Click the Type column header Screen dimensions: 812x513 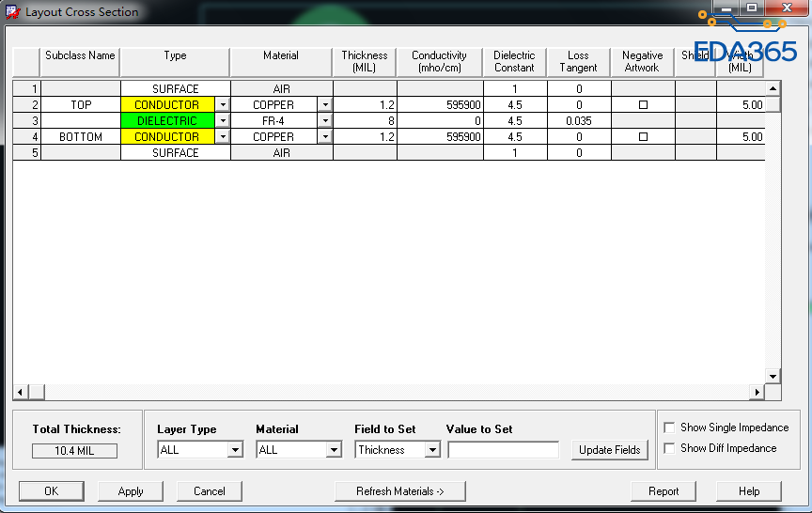(175, 62)
